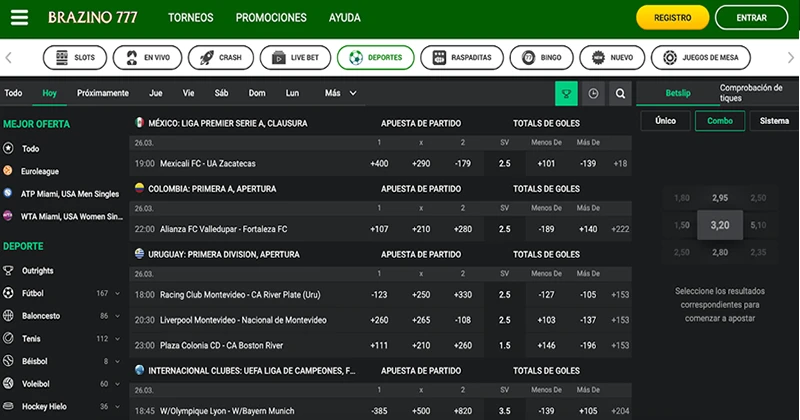The height and width of the screenshot is (420, 800).
Task: Click the Tenis ball icon
Action: pyautogui.click(x=8, y=338)
